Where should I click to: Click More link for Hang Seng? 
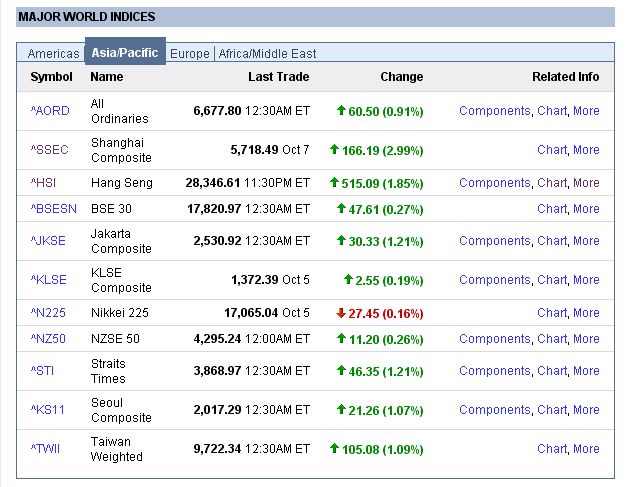pos(586,183)
